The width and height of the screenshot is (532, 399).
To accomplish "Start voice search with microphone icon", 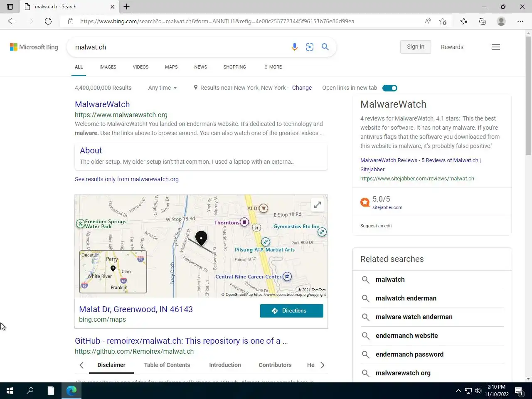I will 295,47.
